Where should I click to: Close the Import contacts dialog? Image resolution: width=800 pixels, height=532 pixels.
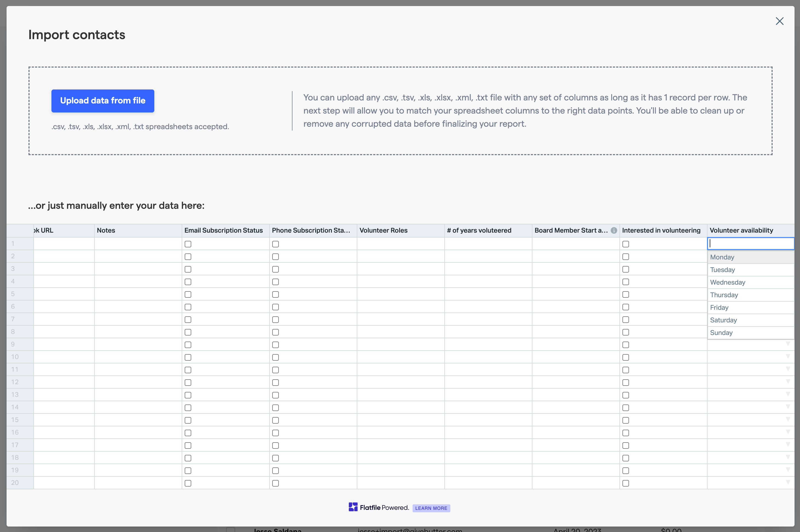click(779, 21)
